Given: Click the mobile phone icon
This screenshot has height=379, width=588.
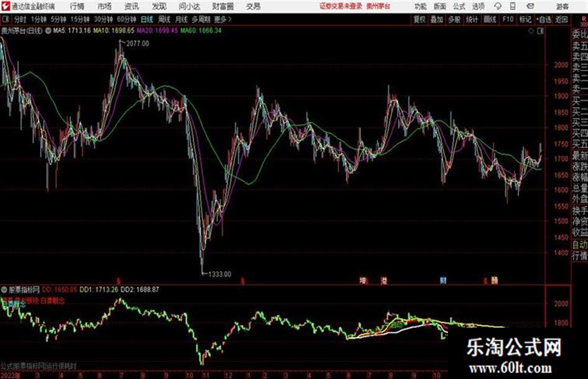Looking at the screenshot, I should (513, 6).
